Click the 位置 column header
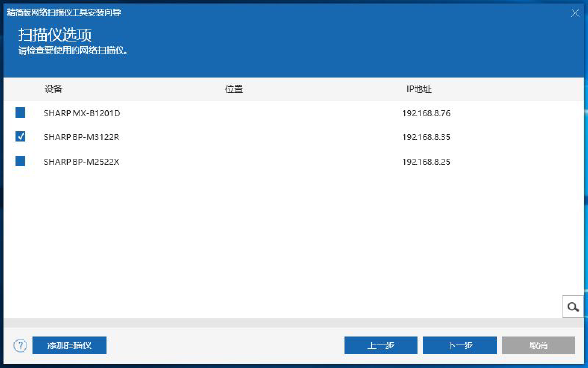The height and width of the screenshot is (368, 588). tap(234, 89)
